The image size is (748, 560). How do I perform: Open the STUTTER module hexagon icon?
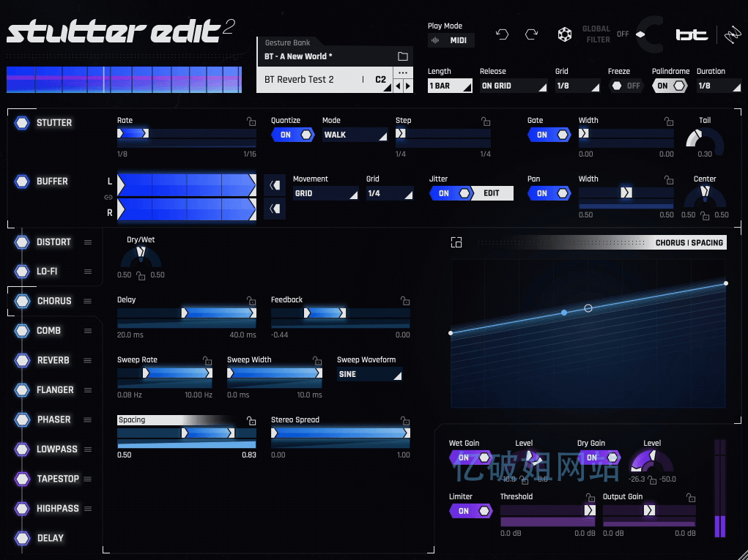(x=21, y=122)
